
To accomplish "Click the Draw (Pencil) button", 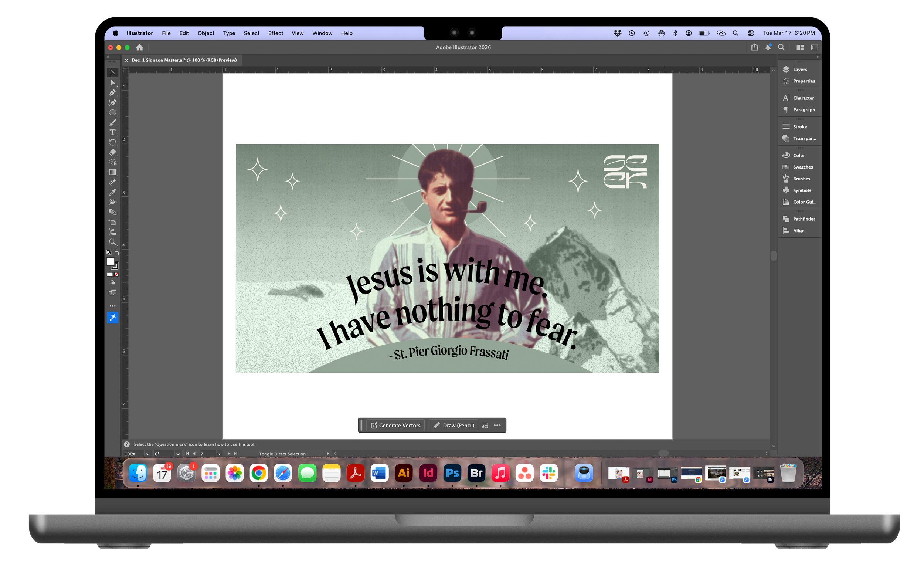I will (x=454, y=426).
